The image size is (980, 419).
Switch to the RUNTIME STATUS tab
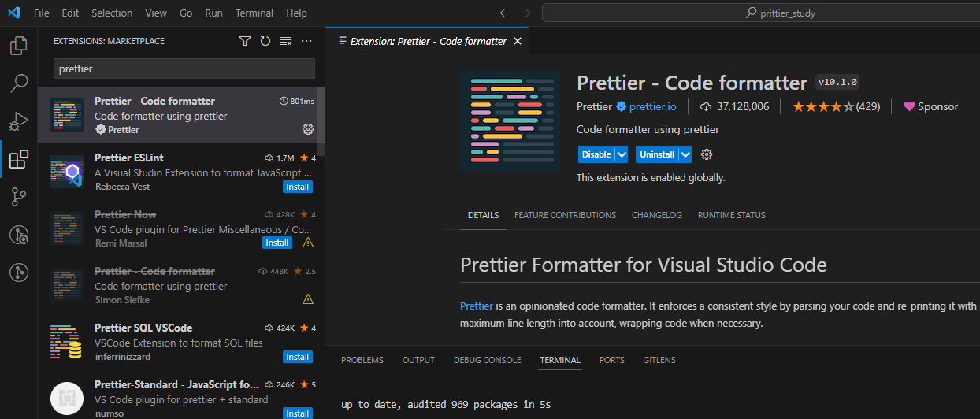[x=731, y=215]
